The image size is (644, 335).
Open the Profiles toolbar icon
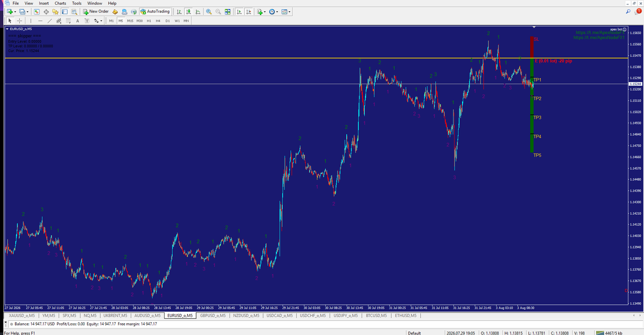[x=22, y=11]
